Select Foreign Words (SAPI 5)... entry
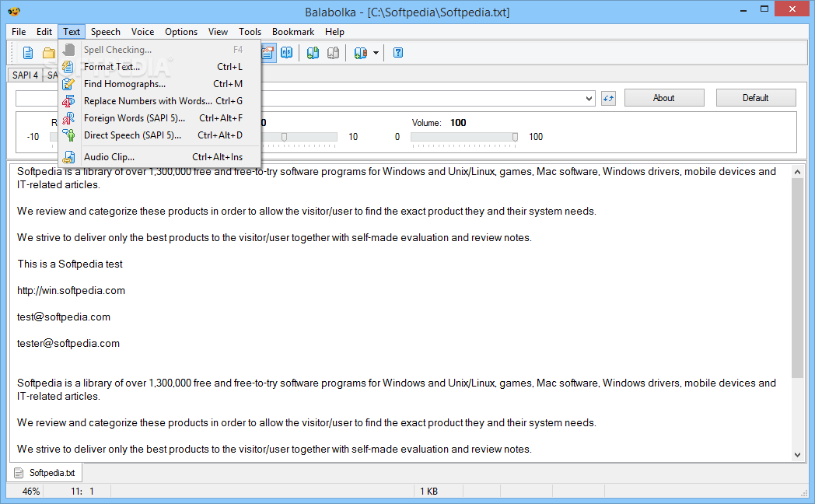Viewport: 815px width, 504px height. [160, 118]
